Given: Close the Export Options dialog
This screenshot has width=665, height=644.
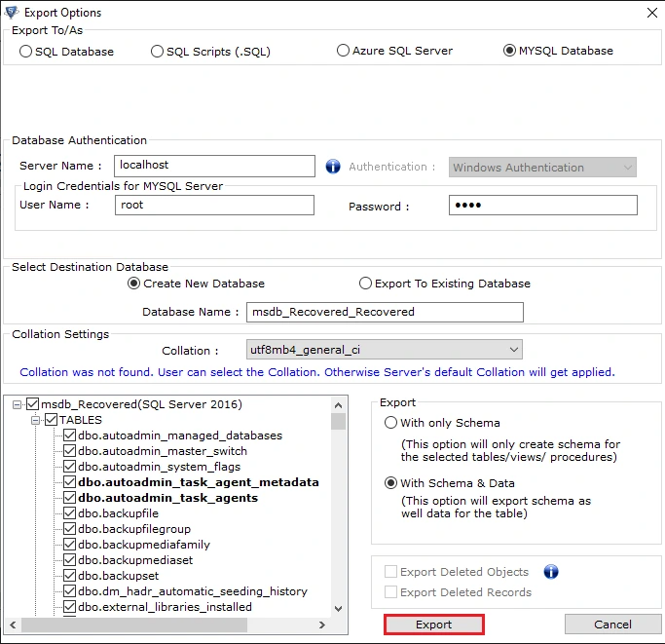Looking at the screenshot, I should pyautogui.click(x=652, y=13).
